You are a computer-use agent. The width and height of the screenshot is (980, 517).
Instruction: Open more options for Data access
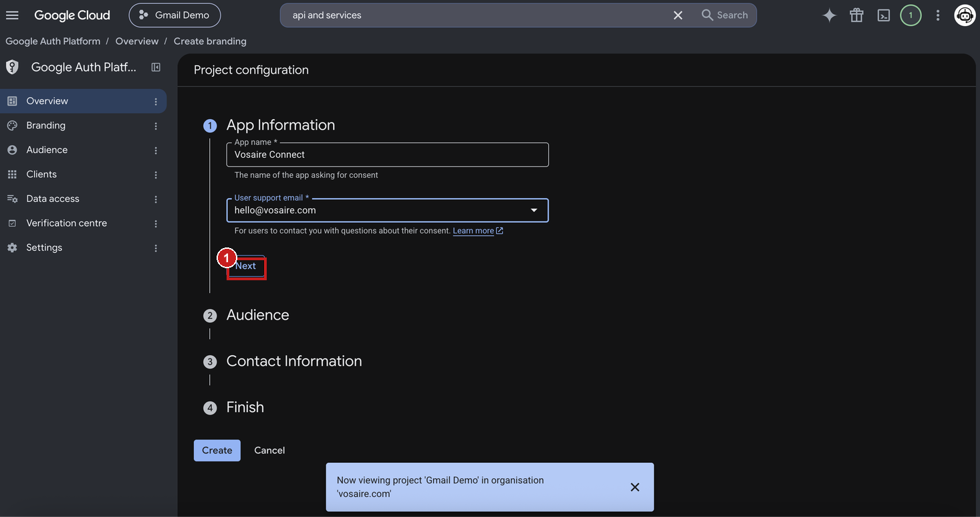[156, 199]
